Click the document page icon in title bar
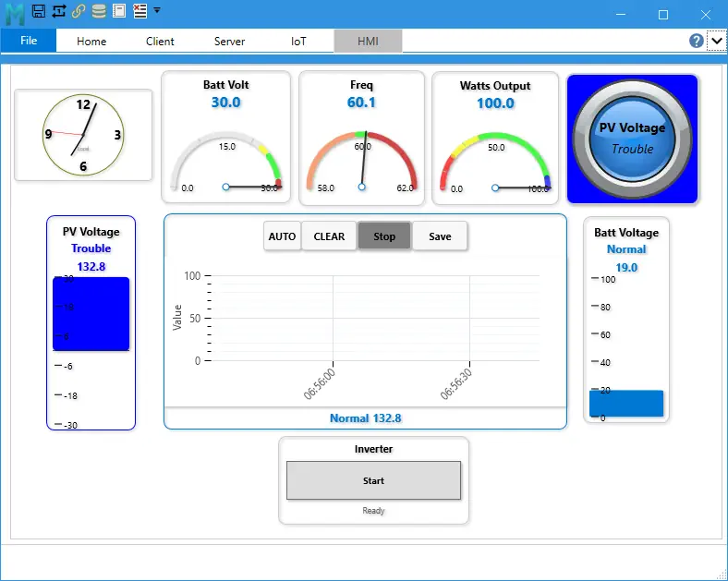728x581 pixels. tap(119, 11)
